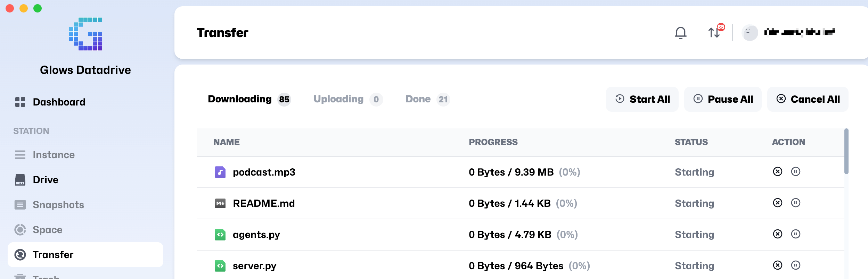Open Dashboard in the sidebar
The height and width of the screenshot is (279, 868).
click(59, 102)
